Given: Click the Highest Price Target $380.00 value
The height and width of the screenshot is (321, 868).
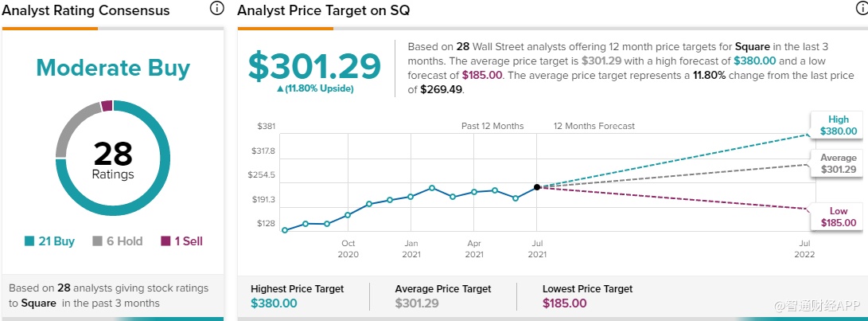Looking at the screenshot, I should pyautogui.click(x=274, y=303).
